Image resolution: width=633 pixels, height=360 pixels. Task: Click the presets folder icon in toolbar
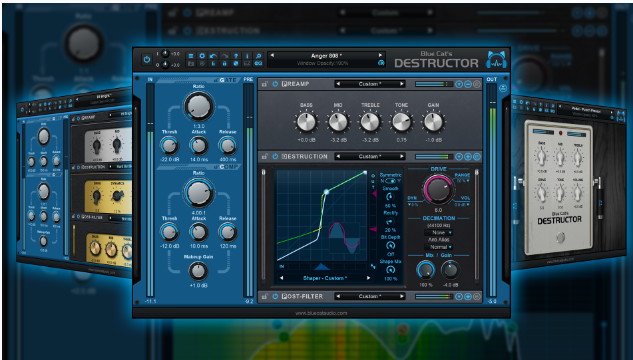(191, 64)
